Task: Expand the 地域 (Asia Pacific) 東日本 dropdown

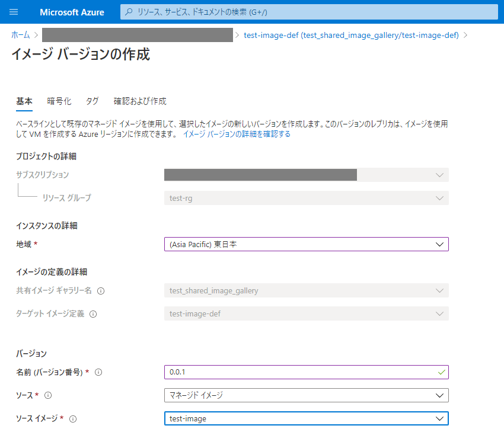Action: tap(306, 244)
